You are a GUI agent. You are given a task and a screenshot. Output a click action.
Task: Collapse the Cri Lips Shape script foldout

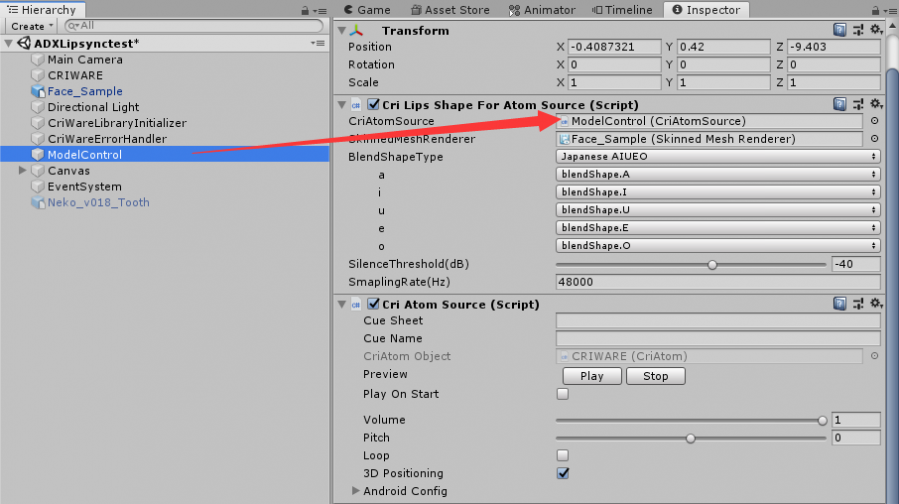tap(342, 104)
